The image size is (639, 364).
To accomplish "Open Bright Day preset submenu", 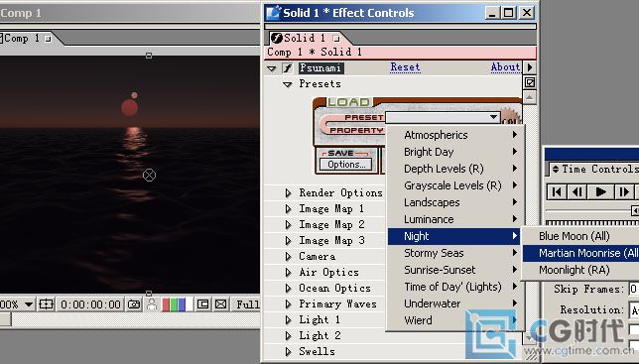I will pos(453,152).
